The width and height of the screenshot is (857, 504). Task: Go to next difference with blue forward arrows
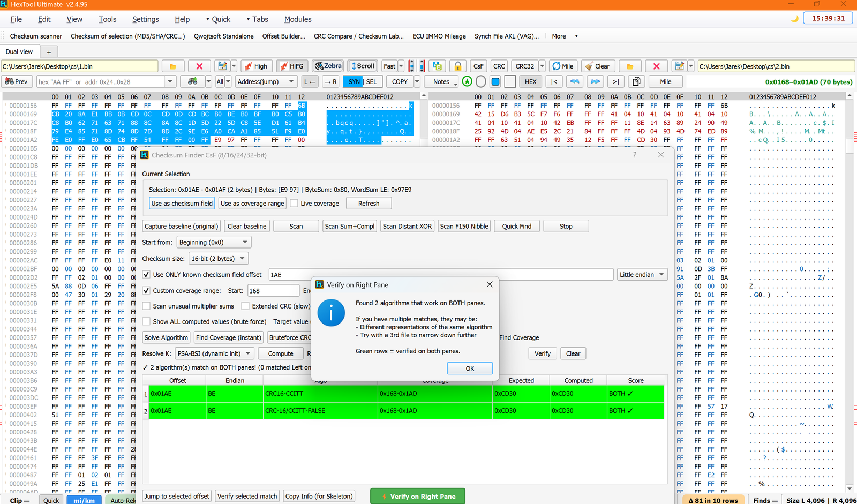tap(595, 81)
